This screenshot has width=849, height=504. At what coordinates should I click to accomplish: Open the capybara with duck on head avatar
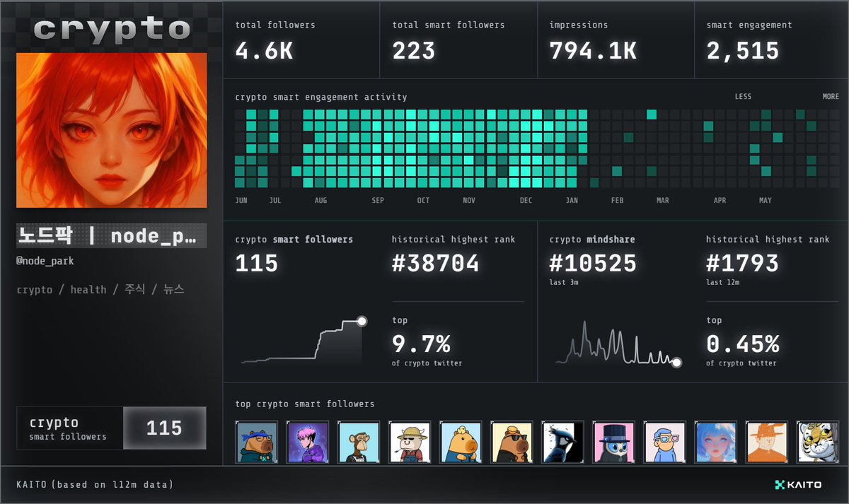(x=461, y=443)
